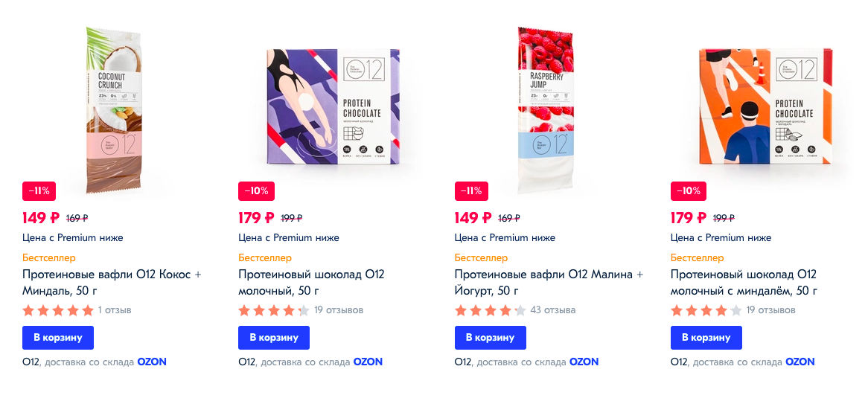The image size is (868, 401).
Task: Open Coconut Crunch wafer product image
Action: pos(114,109)
